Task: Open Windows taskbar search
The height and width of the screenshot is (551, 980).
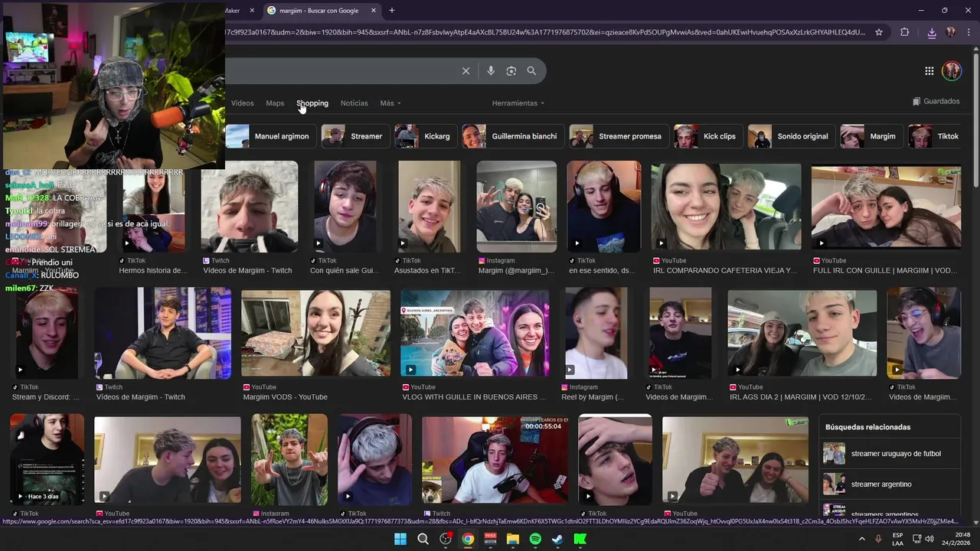Action: tap(423, 539)
